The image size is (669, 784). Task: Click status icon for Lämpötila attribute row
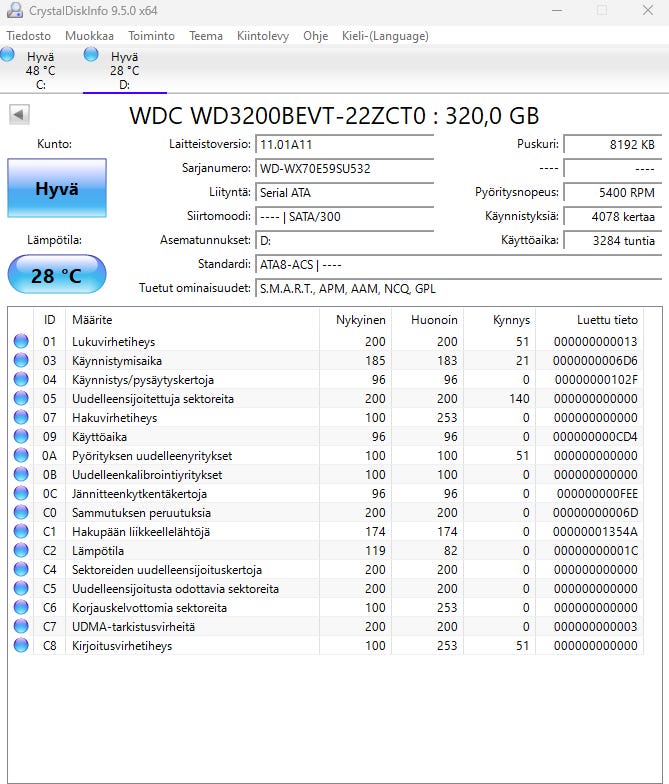point(21,550)
